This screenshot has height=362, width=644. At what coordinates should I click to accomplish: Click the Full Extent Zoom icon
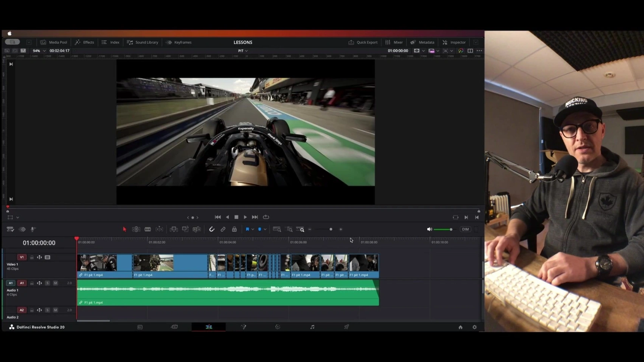click(x=277, y=229)
